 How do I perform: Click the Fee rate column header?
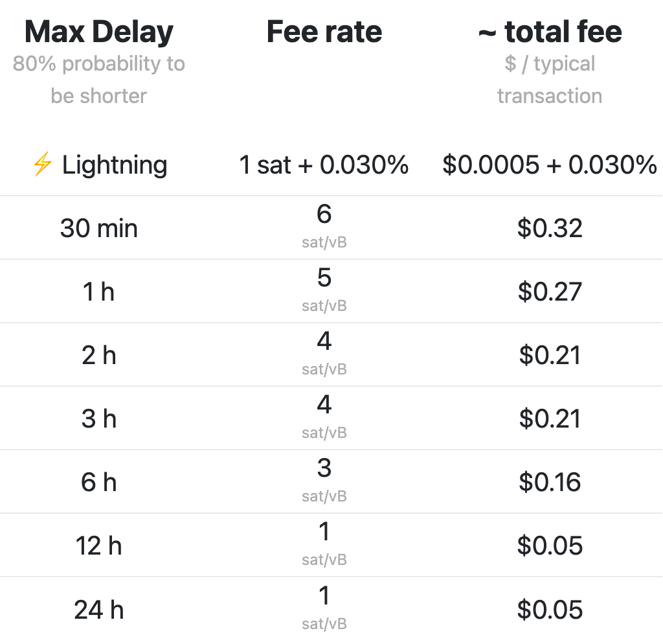pos(324,32)
